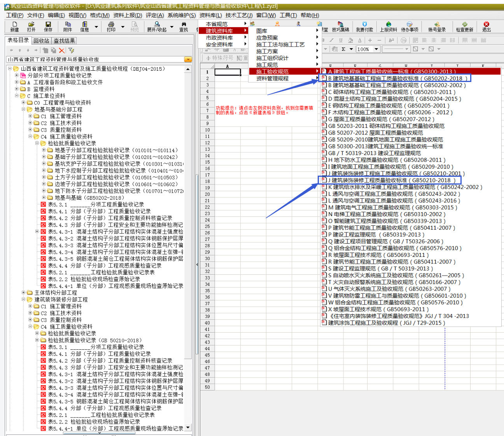Open the orange database selector dropdown
The image size is (504, 436).
coord(188,59)
